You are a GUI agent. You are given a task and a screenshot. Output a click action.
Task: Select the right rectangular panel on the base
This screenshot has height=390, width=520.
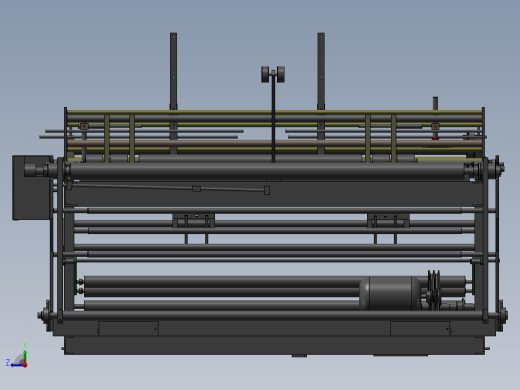click(x=420, y=328)
